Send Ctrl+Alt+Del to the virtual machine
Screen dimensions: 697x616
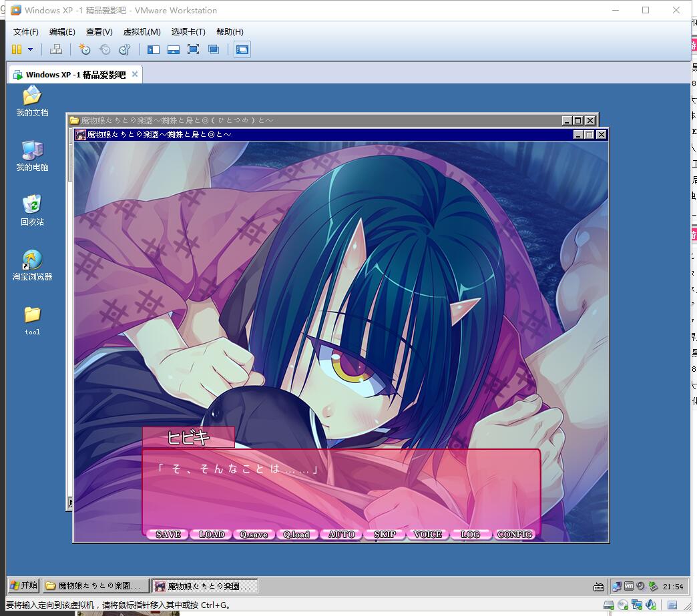[x=55, y=49]
